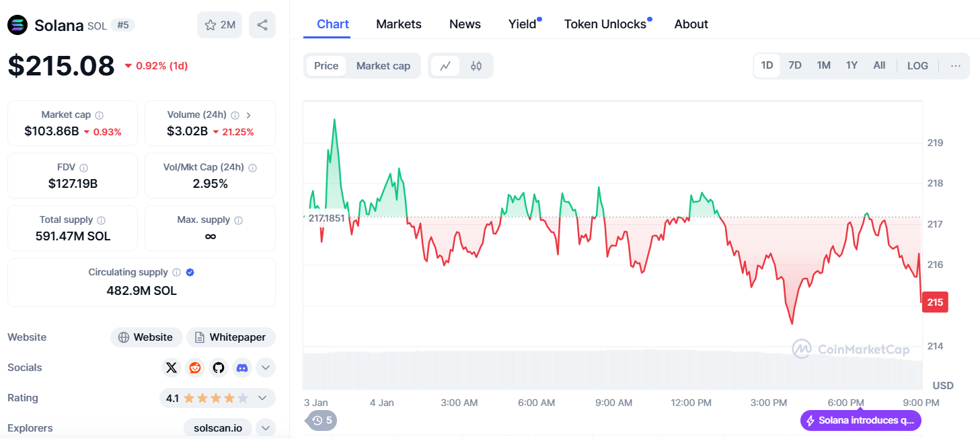
Task: Click the 'Solana introduces q...' event tag
Action: pyautogui.click(x=860, y=421)
